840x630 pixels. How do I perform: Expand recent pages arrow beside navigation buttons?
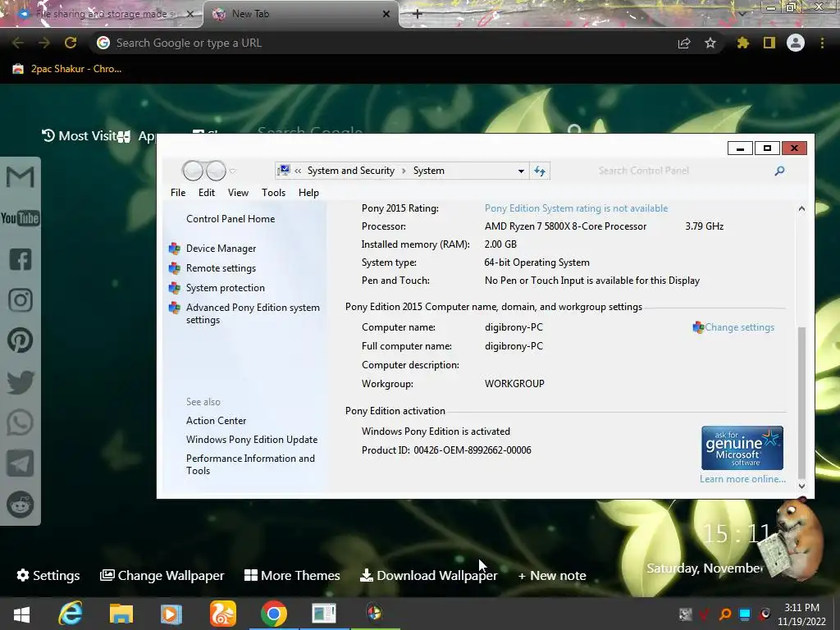click(x=232, y=171)
